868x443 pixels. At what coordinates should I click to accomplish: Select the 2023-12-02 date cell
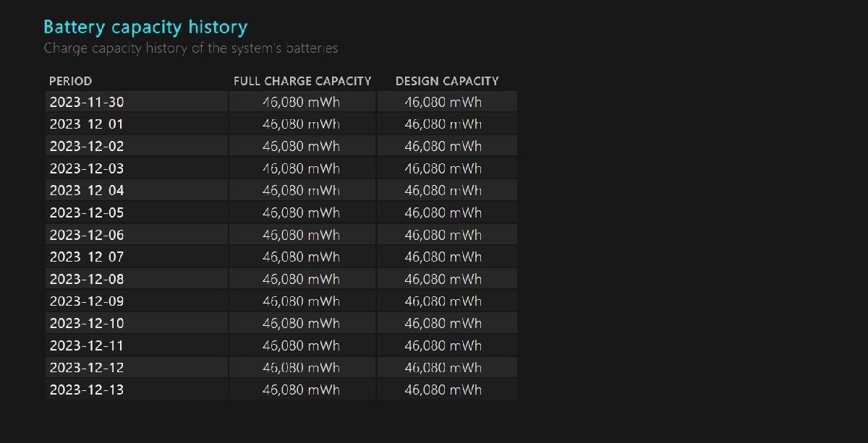[x=87, y=146]
